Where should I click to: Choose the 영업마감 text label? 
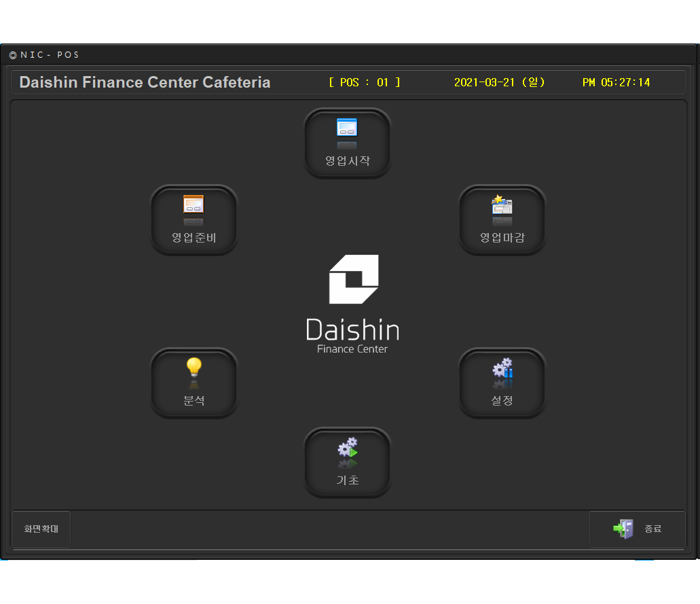click(x=502, y=238)
